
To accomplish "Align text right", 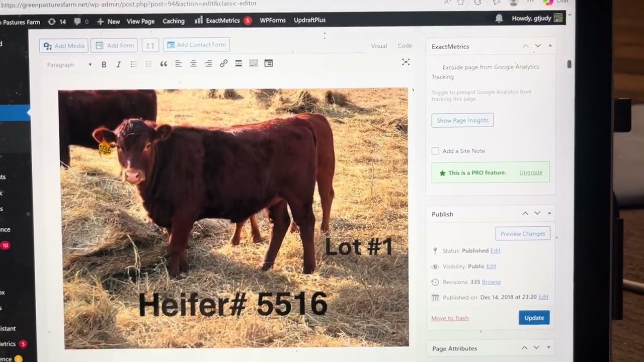I will click(208, 63).
